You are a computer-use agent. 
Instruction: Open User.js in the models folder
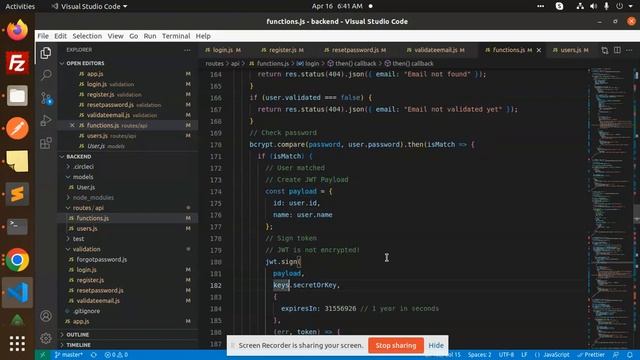pyautogui.click(x=86, y=187)
